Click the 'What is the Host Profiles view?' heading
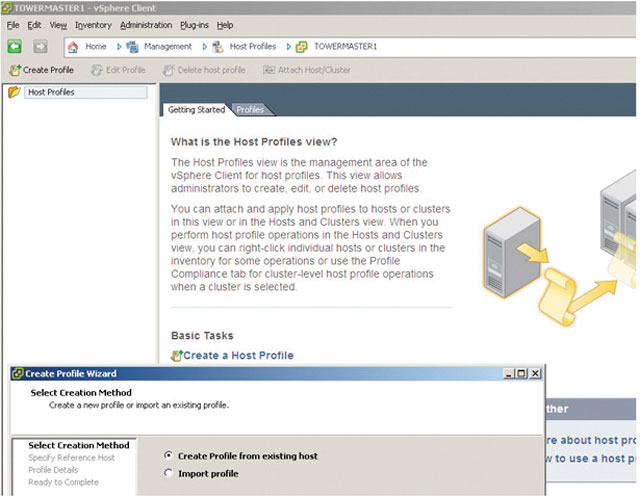 (x=254, y=142)
